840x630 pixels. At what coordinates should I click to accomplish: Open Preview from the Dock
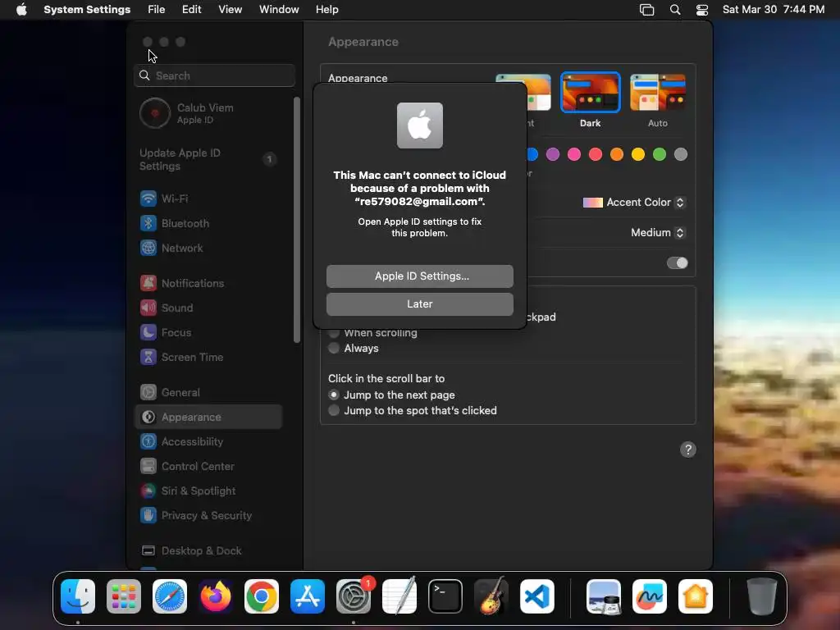(604, 596)
